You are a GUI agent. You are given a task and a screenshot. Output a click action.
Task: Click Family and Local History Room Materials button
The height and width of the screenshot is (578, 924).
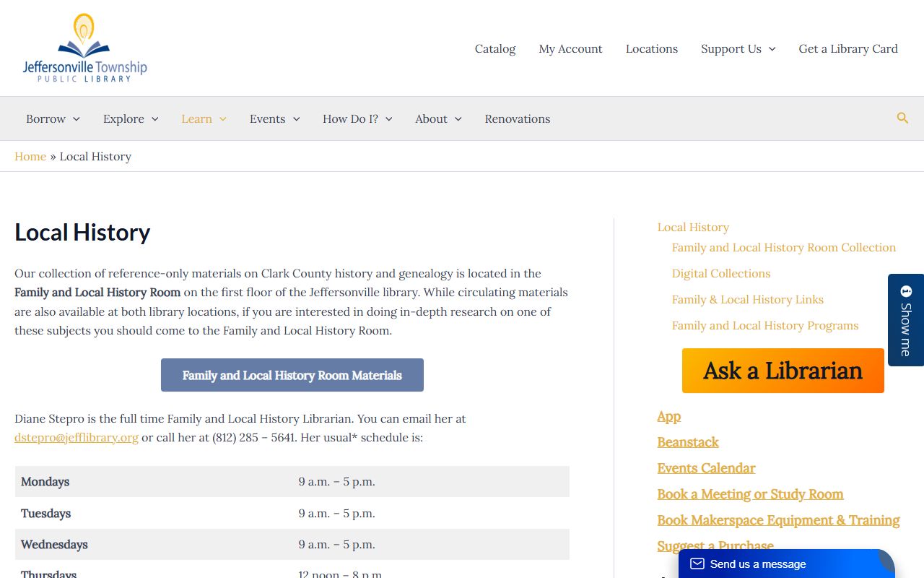click(292, 375)
